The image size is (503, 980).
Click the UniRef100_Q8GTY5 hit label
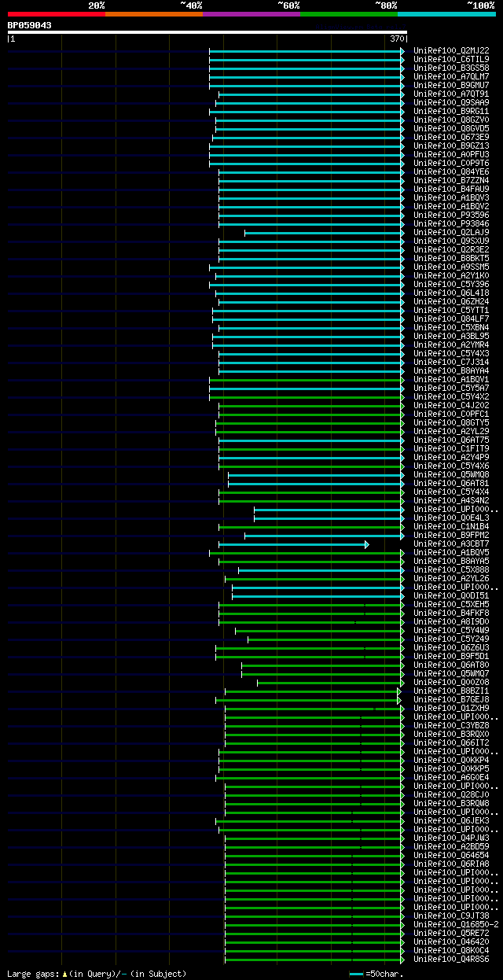(451, 422)
